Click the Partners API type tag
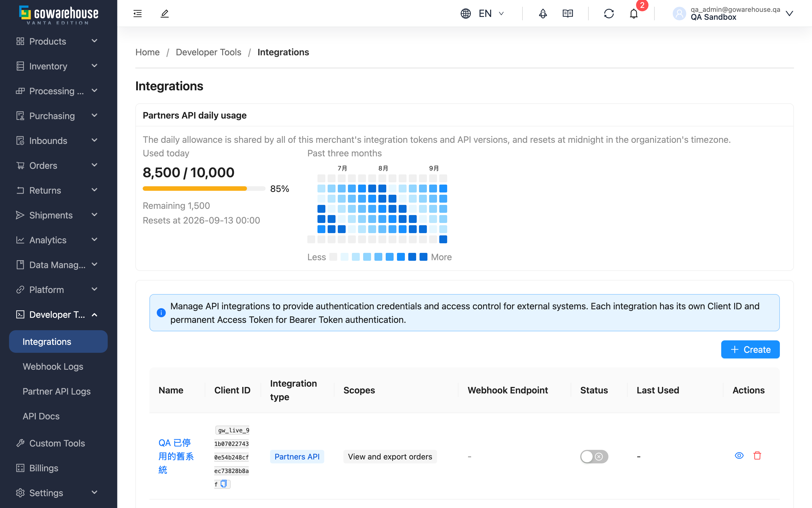Viewport: 812px width, 508px height. pyautogui.click(x=297, y=457)
